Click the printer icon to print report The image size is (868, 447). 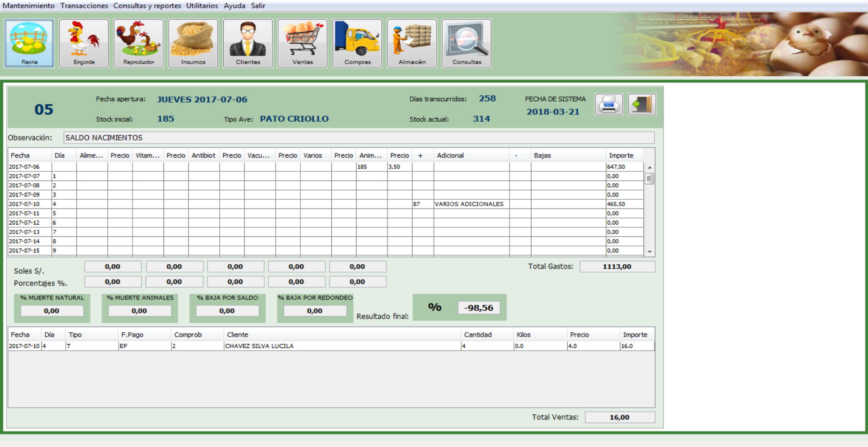click(609, 105)
